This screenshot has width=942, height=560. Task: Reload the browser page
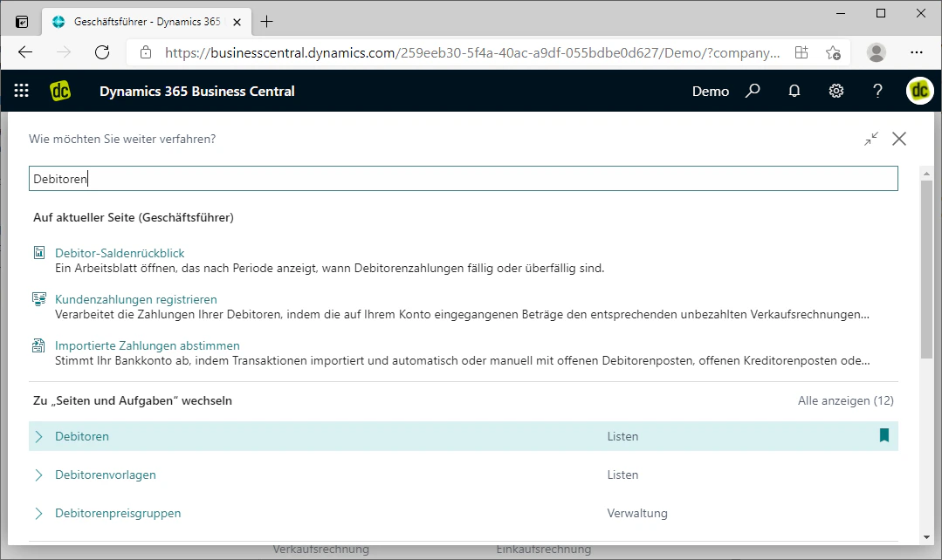(102, 52)
